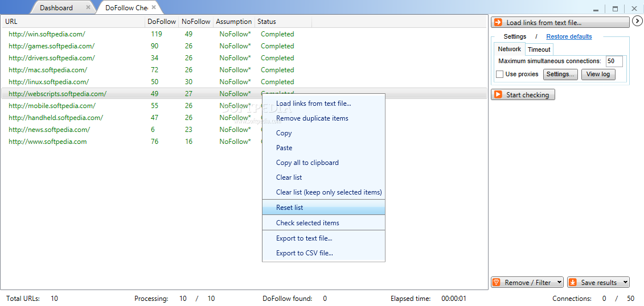Click the Restore defaults link
This screenshot has height=306, width=644.
coord(569,36)
